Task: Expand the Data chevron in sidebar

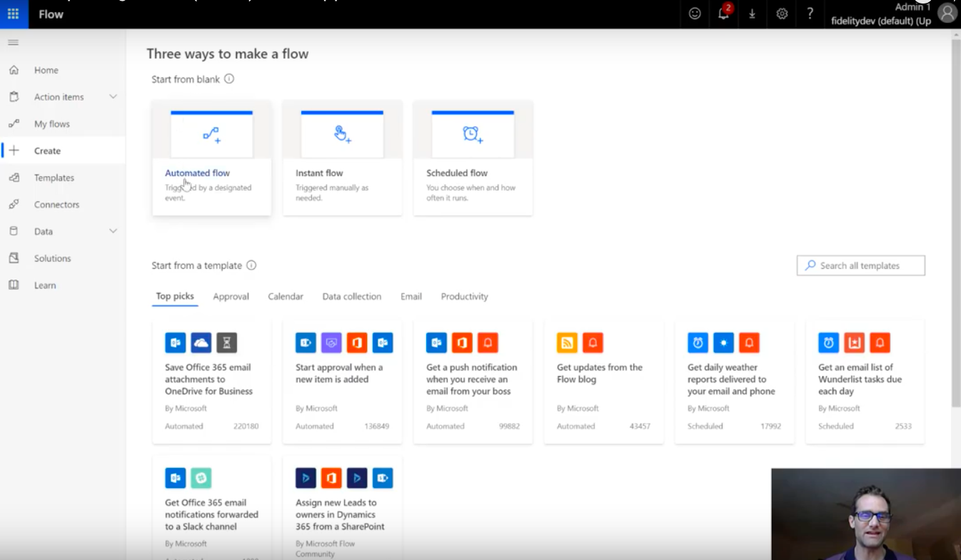Action: click(113, 231)
